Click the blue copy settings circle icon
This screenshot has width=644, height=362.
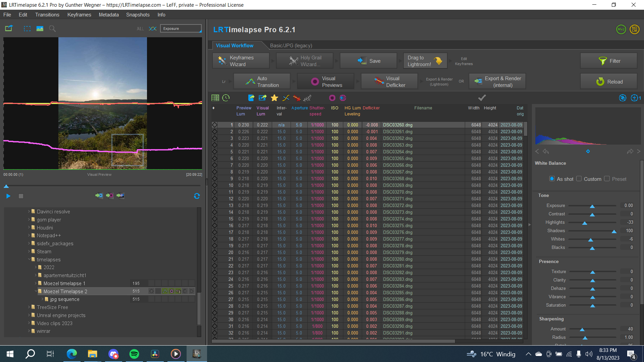[623, 98]
